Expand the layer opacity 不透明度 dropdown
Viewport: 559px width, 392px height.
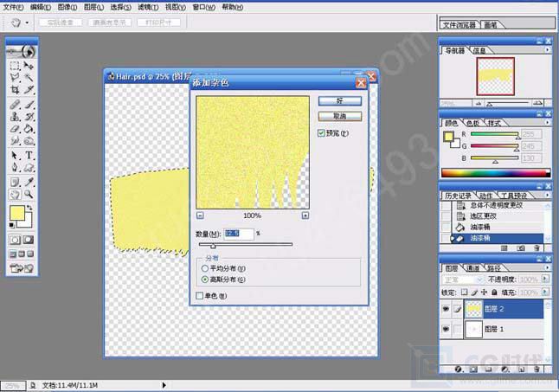[x=547, y=280]
